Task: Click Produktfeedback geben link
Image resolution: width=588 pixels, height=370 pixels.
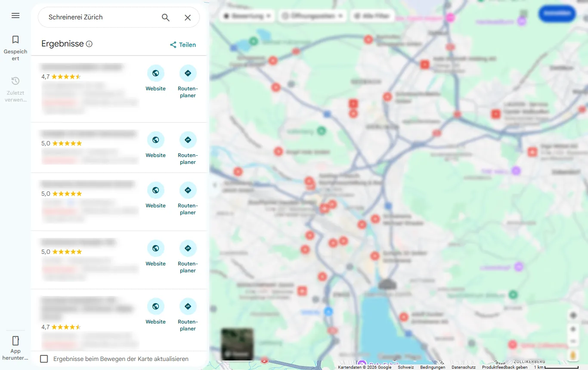Action: (504, 367)
